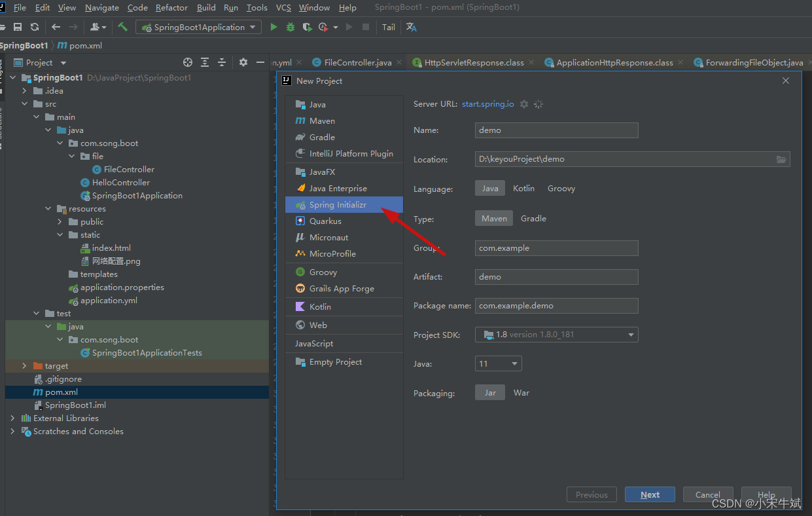Select MicroProfile project type
Screen dimensions: 812x516
click(x=344, y=253)
